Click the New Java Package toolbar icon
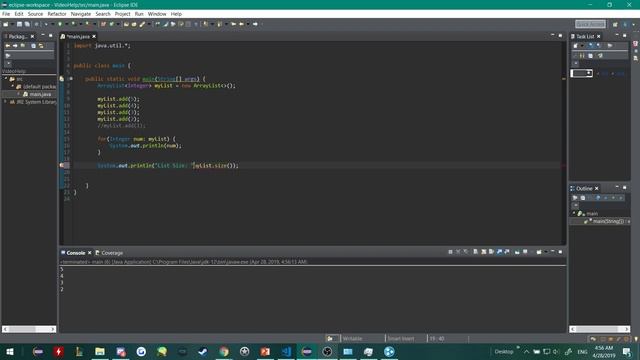The image size is (640, 360). pyautogui.click(x=103, y=24)
